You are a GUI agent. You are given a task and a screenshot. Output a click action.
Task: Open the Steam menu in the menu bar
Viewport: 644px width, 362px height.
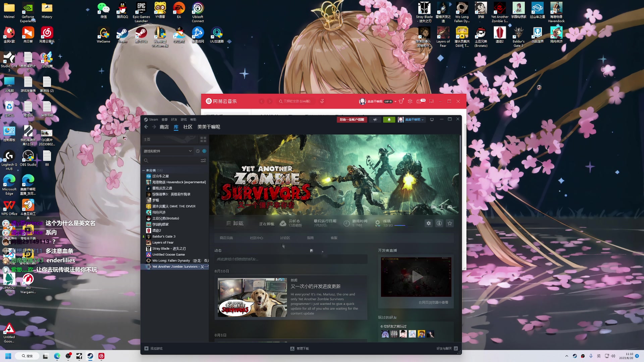(153, 120)
